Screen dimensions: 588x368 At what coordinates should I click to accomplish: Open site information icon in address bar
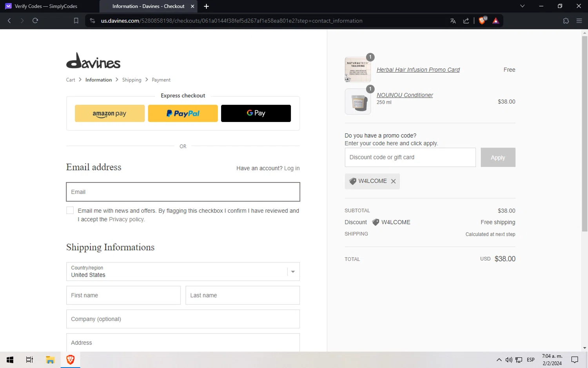(x=93, y=21)
